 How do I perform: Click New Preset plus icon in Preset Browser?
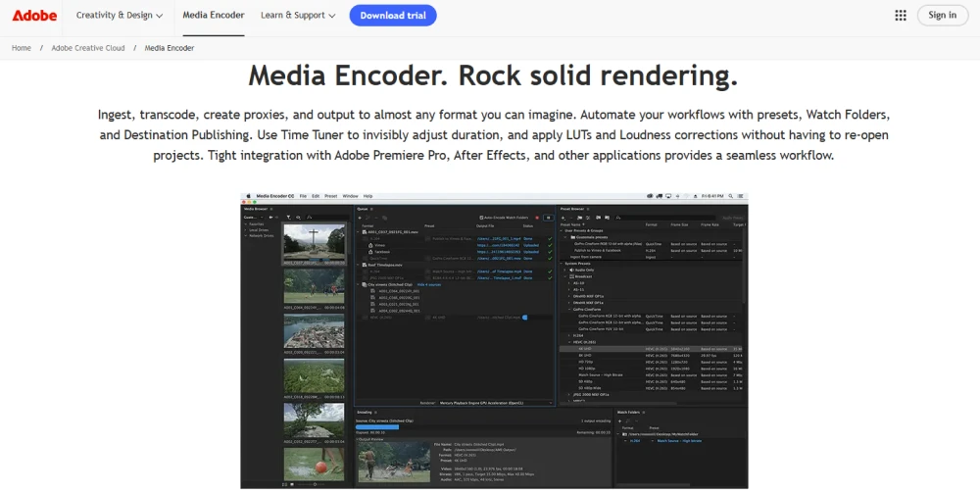click(563, 218)
